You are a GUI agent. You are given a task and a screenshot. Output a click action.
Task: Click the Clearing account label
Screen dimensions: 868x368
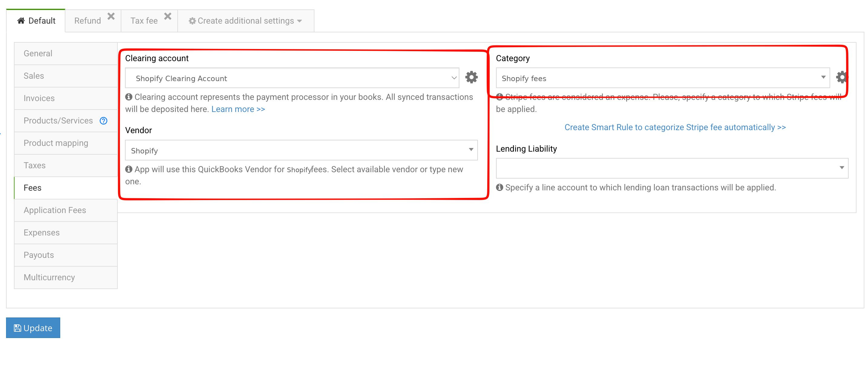157,58
